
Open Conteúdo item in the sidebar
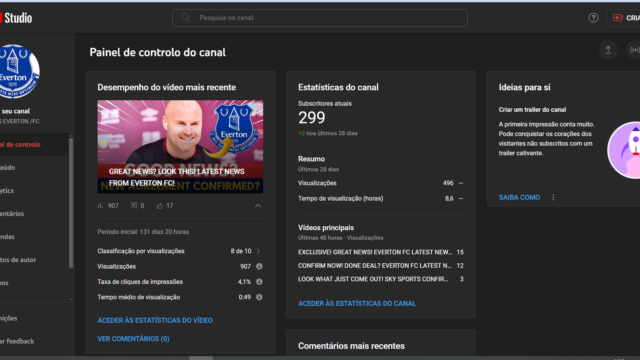34,168
